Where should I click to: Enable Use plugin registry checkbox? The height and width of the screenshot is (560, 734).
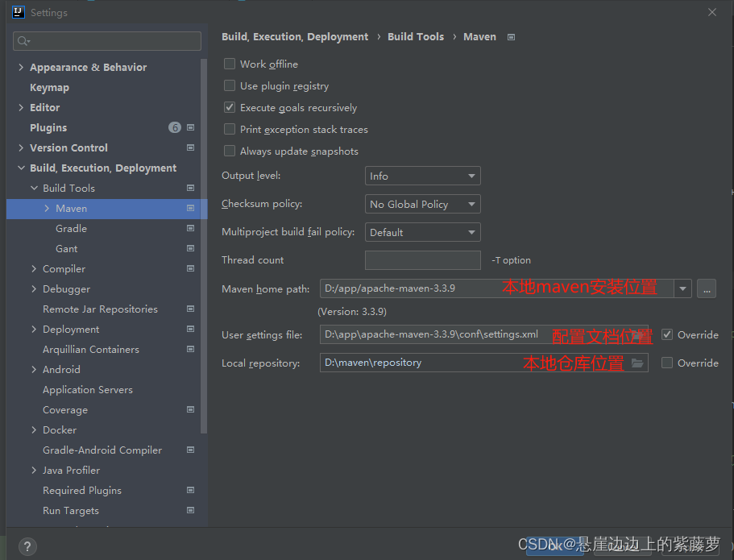point(230,85)
